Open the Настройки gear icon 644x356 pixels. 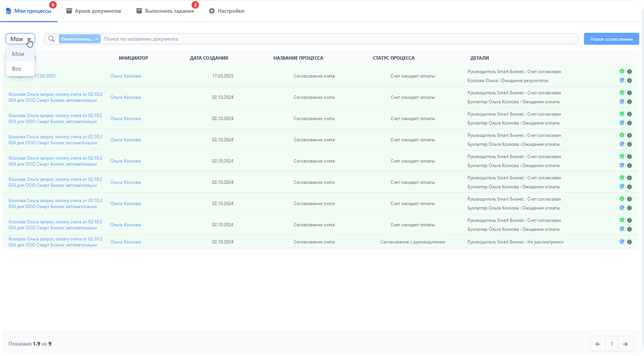click(x=212, y=11)
